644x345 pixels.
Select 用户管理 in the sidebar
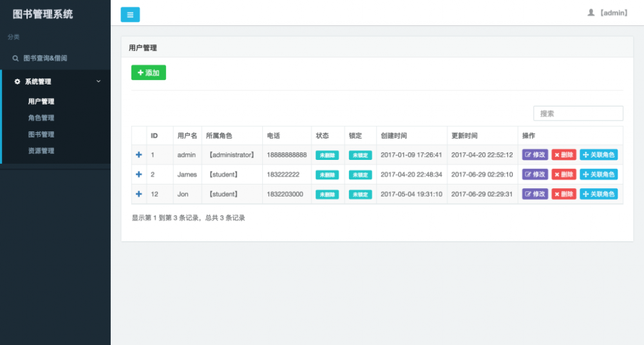coord(41,101)
